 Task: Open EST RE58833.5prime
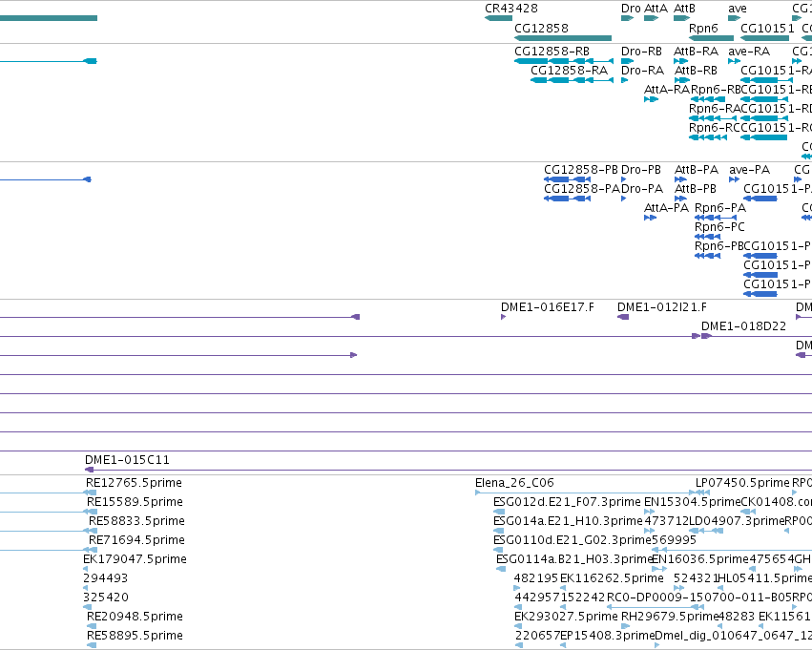tap(136, 521)
